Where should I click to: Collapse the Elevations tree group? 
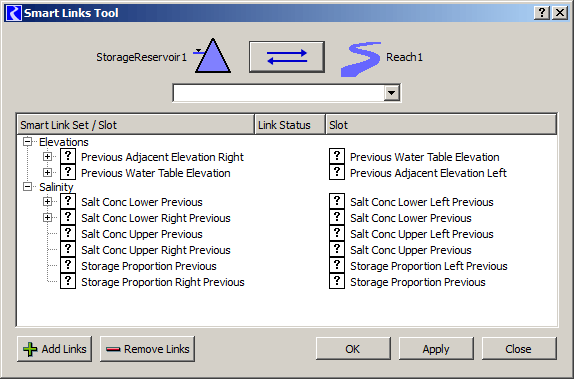(x=28, y=142)
